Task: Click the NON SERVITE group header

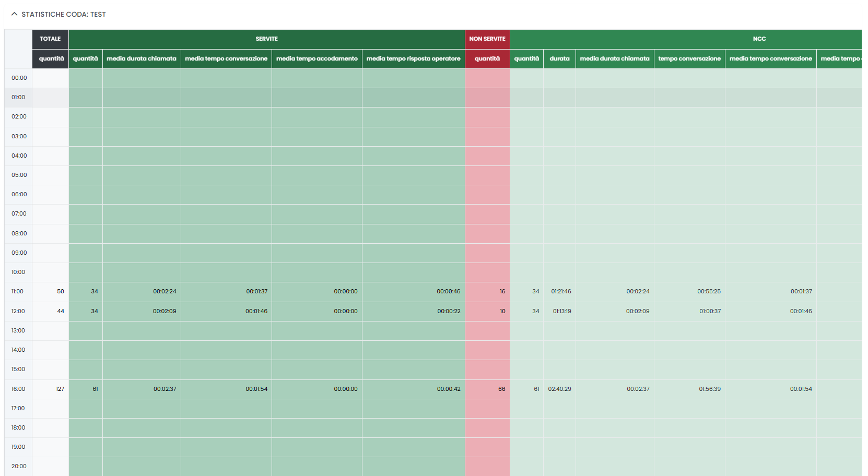Action: click(x=487, y=39)
